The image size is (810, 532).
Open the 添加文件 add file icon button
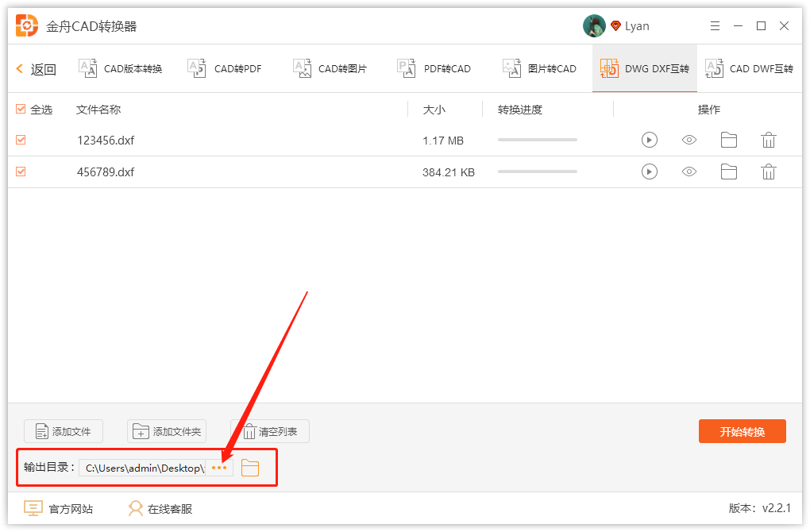[x=63, y=431]
